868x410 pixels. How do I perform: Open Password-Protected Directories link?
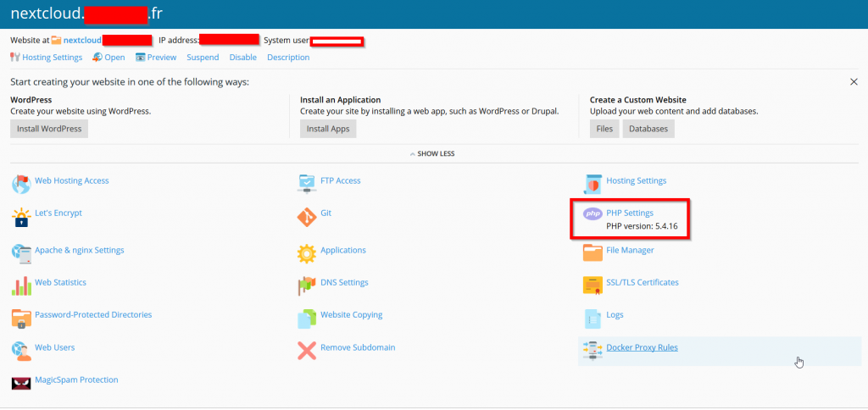93,314
